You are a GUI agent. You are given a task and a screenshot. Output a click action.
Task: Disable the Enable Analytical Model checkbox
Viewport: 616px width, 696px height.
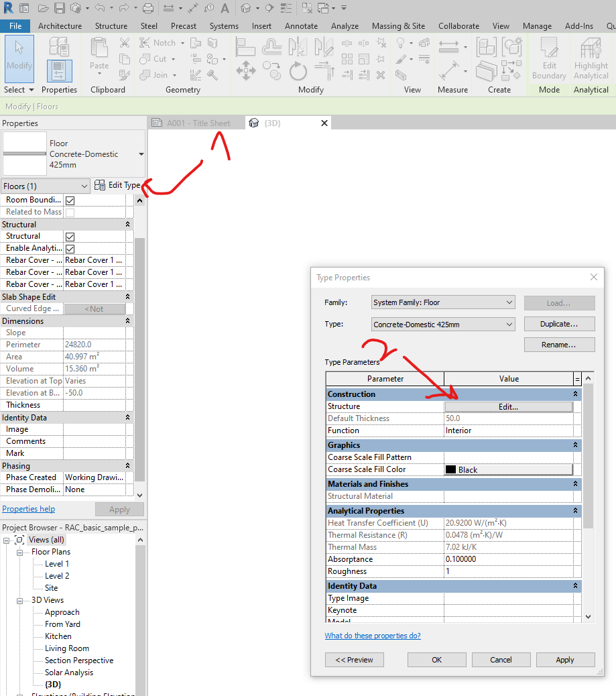(70, 247)
